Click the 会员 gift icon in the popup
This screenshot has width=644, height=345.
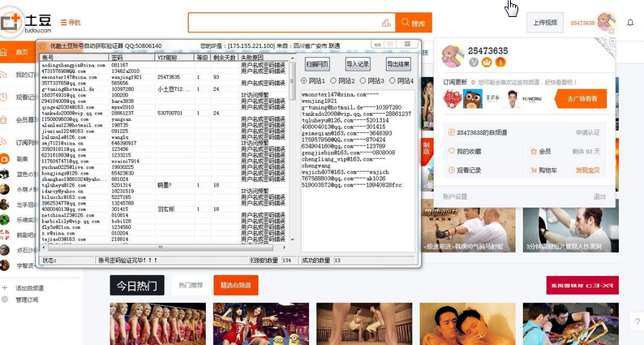[534, 151]
